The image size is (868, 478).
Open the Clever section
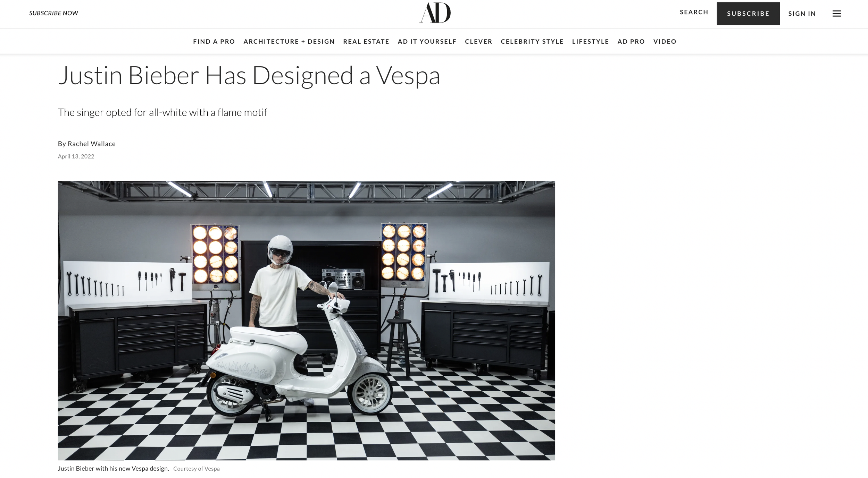point(478,42)
